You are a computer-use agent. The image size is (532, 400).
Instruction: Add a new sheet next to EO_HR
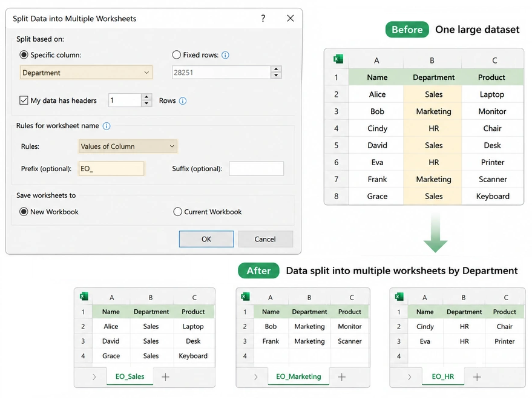(x=477, y=377)
